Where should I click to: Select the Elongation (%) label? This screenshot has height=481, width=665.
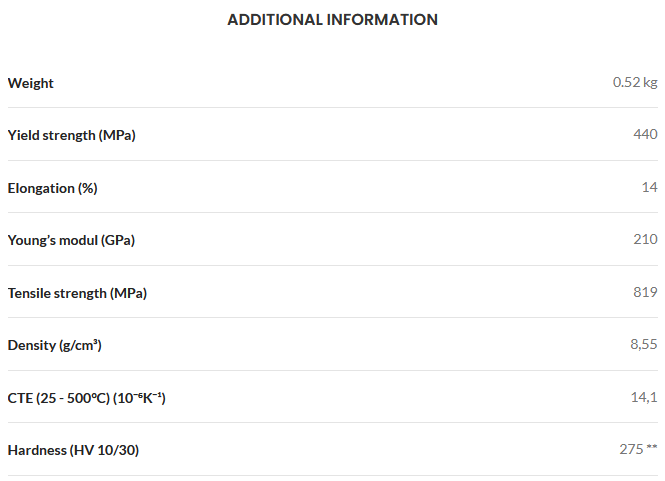click(x=53, y=188)
